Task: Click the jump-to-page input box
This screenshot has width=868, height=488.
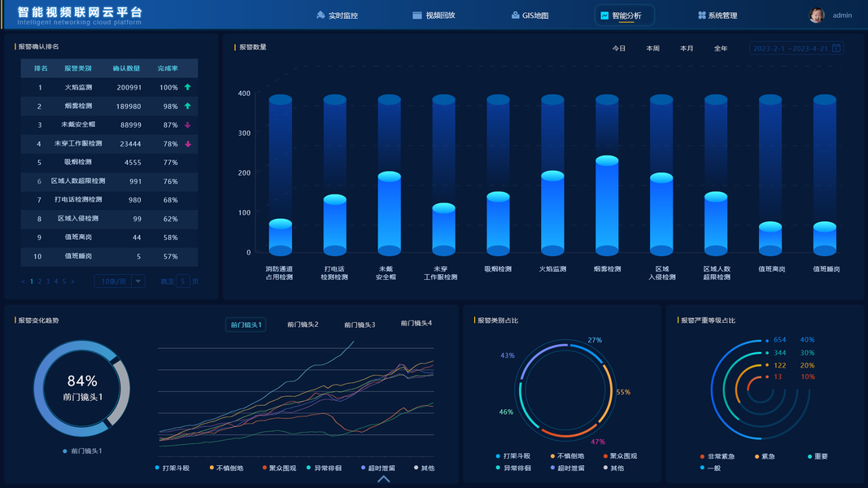Action: 183,281
